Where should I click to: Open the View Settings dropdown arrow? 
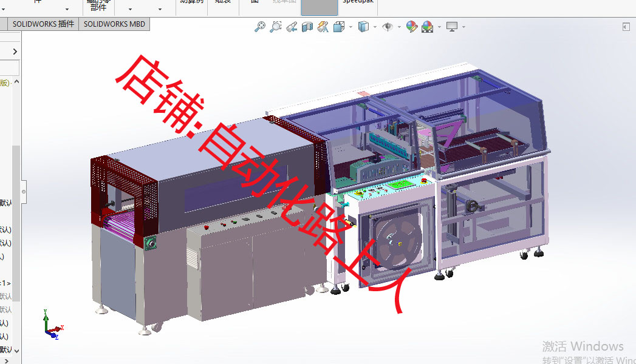[x=463, y=27]
